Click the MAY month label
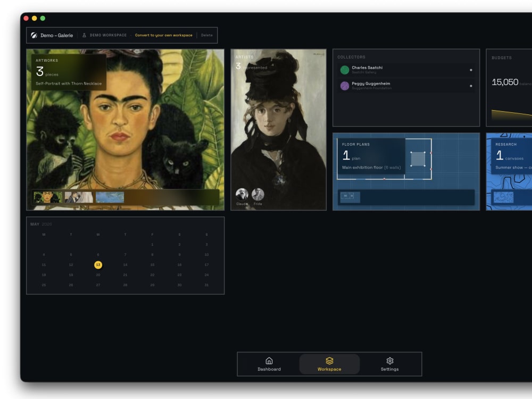 [35, 225]
